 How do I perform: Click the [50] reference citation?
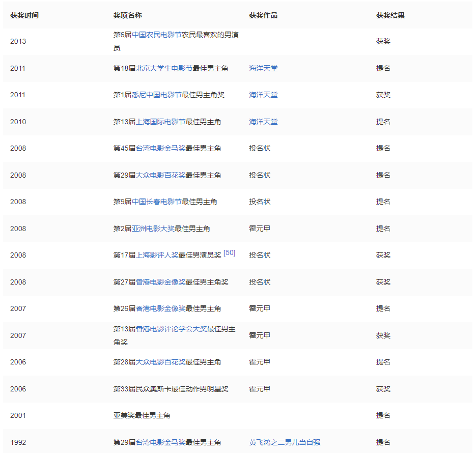click(x=229, y=252)
